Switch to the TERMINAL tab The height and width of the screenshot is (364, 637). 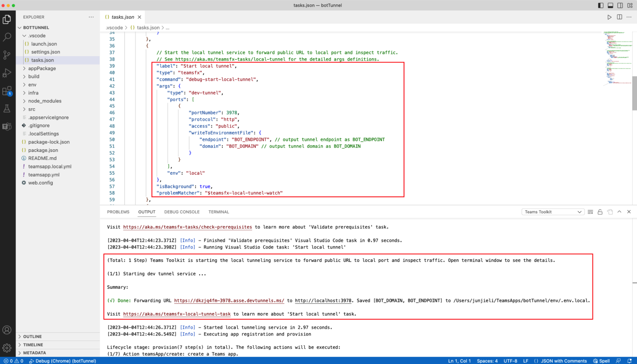coord(219,212)
